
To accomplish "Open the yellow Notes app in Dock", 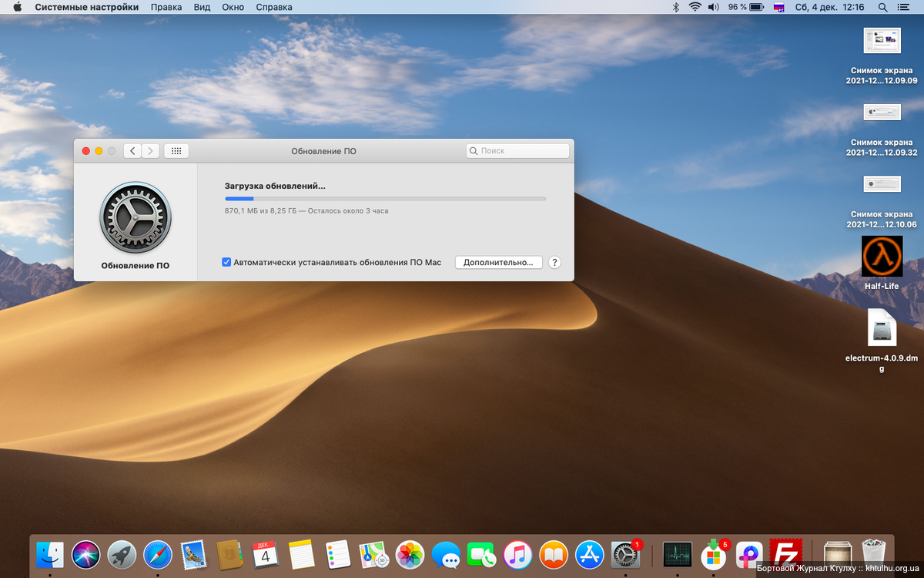I will tap(302, 554).
